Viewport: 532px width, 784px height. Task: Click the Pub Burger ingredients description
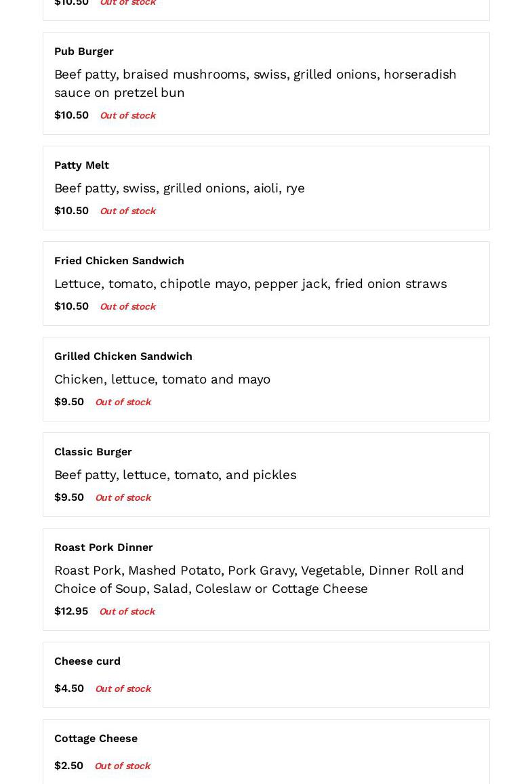tap(255, 83)
